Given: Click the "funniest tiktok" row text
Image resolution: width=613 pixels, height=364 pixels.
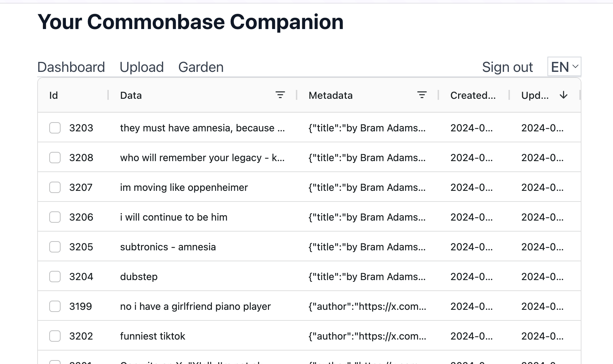Looking at the screenshot, I should tap(153, 336).
